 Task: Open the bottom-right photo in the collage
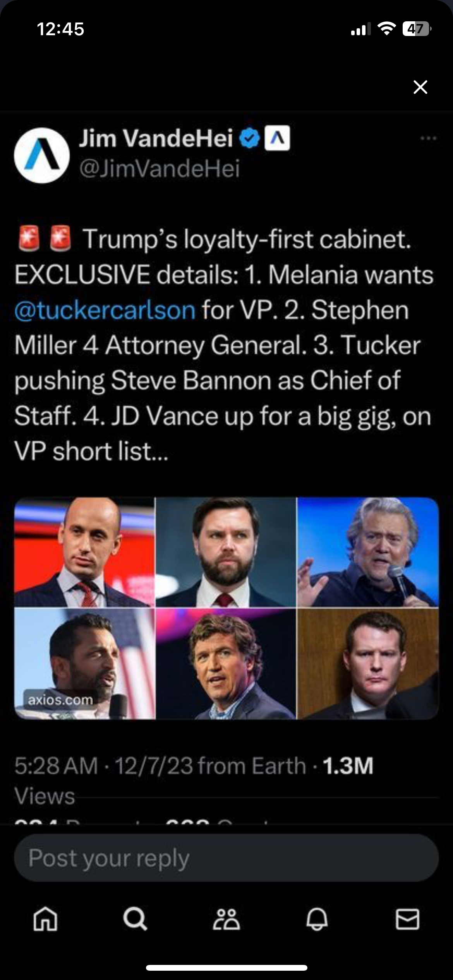368,664
